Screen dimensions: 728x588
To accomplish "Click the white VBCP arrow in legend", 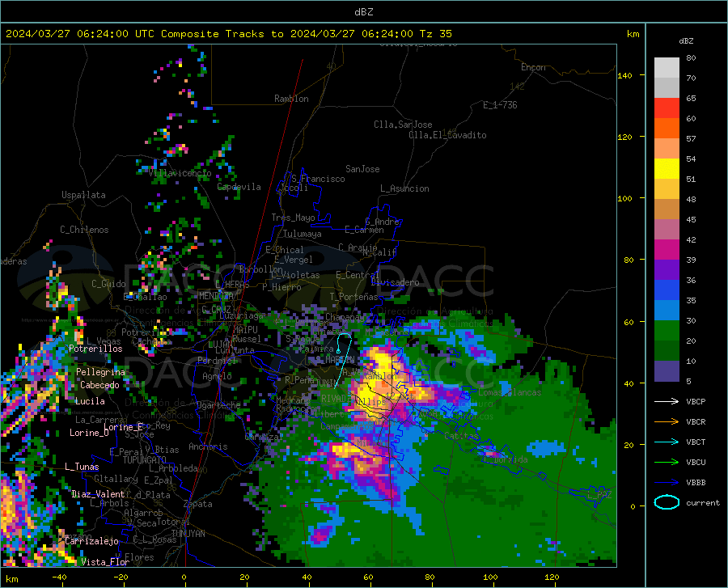I will pos(667,401).
